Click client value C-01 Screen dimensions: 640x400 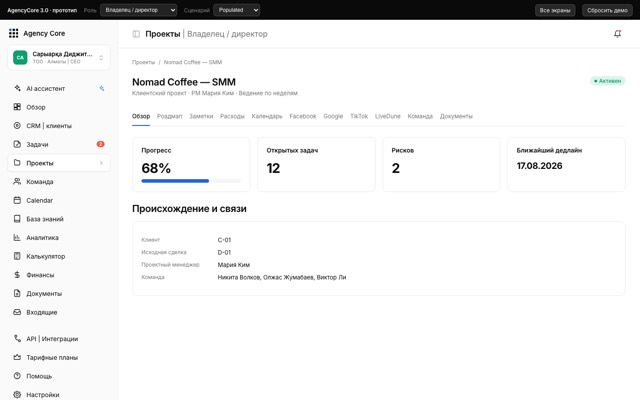(224, 240)
